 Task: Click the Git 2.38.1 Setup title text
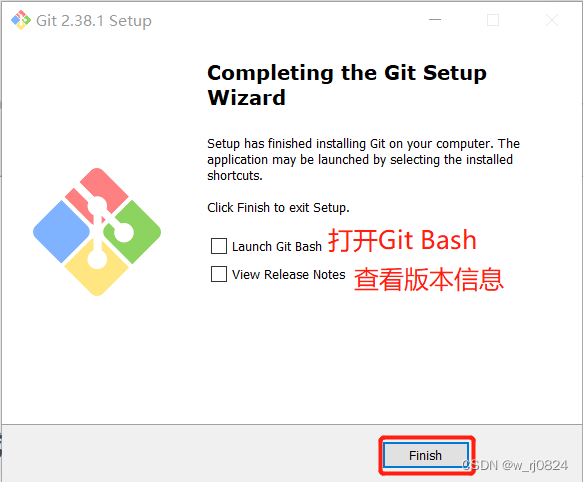coord(94,21)
